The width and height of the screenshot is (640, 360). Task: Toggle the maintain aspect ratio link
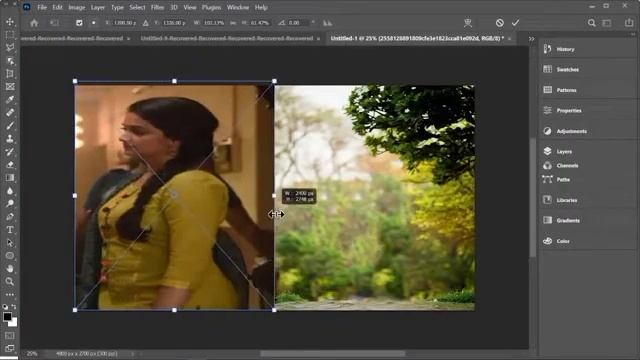[233, 23]
